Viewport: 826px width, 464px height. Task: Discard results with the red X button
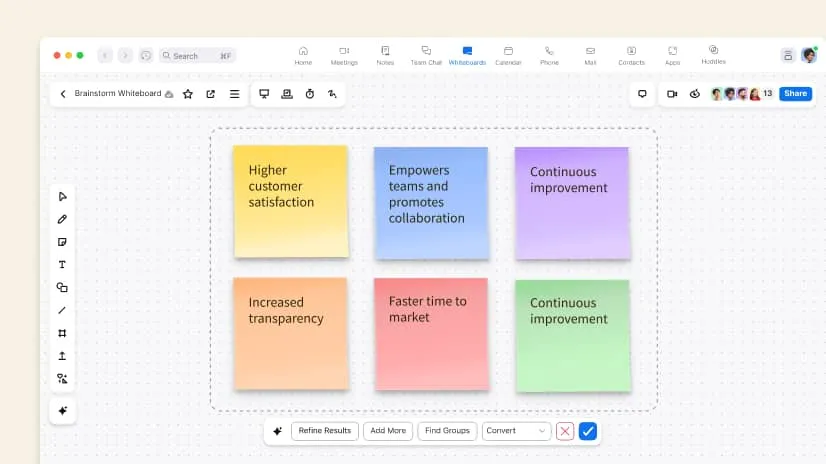coord(565,431)
